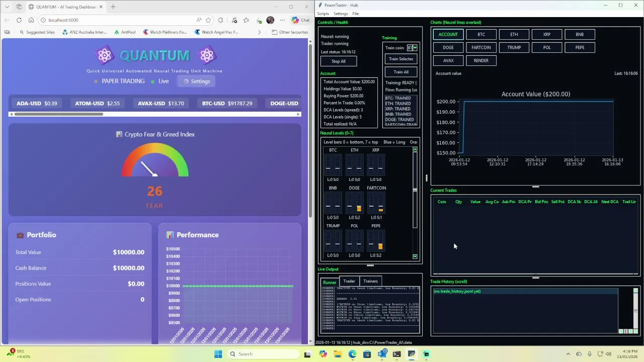This screenshot has height=362, width=644.
Task: Open the Train coin dropdown arrow
Action: 415,48
